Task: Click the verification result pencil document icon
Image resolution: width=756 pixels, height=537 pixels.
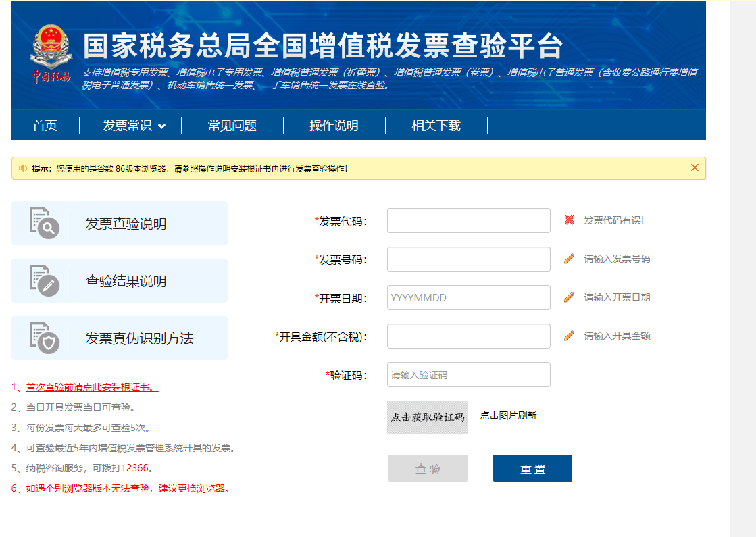Action: [45, 281]
